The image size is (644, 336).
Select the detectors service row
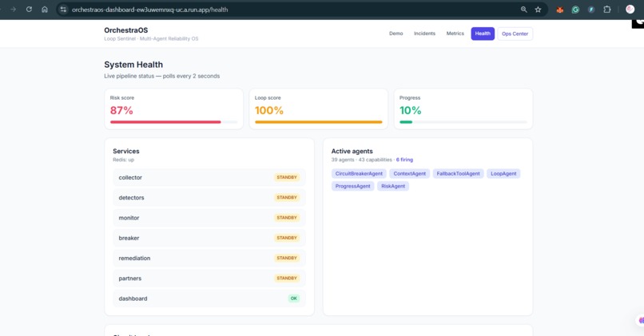pyautogui.click(x=209, y=198)
